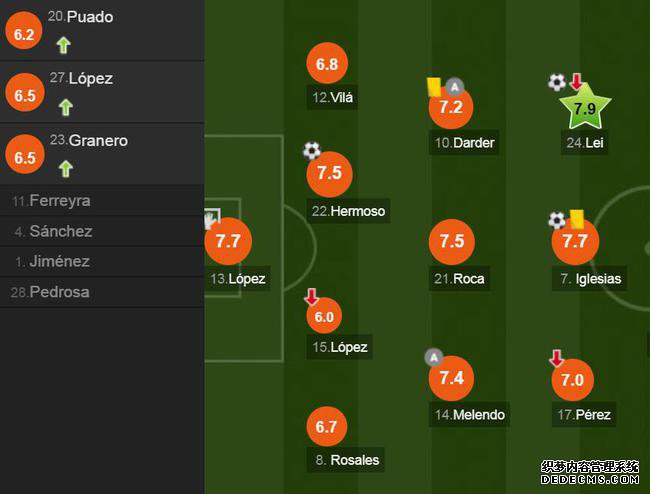Screen dimensions: 650x494
Task: Select the 6.8 rating circle for Vilá
Action: (x=327, y=63)
